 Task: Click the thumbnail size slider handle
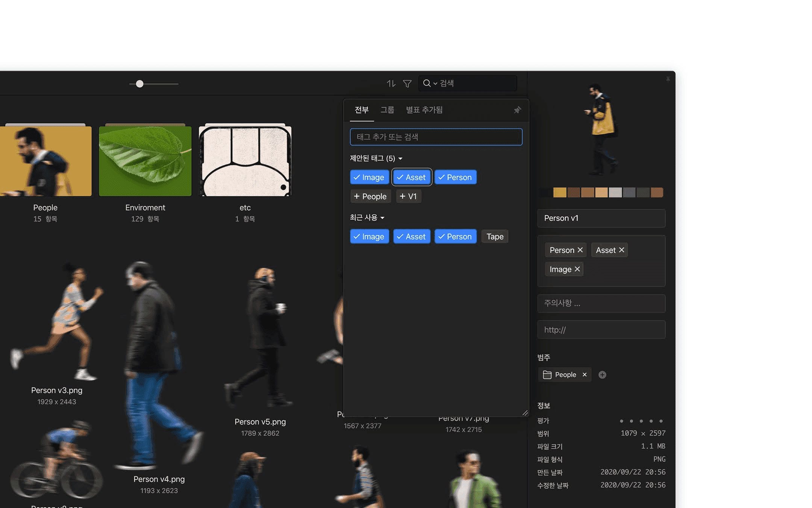click(x=139, y=84)
